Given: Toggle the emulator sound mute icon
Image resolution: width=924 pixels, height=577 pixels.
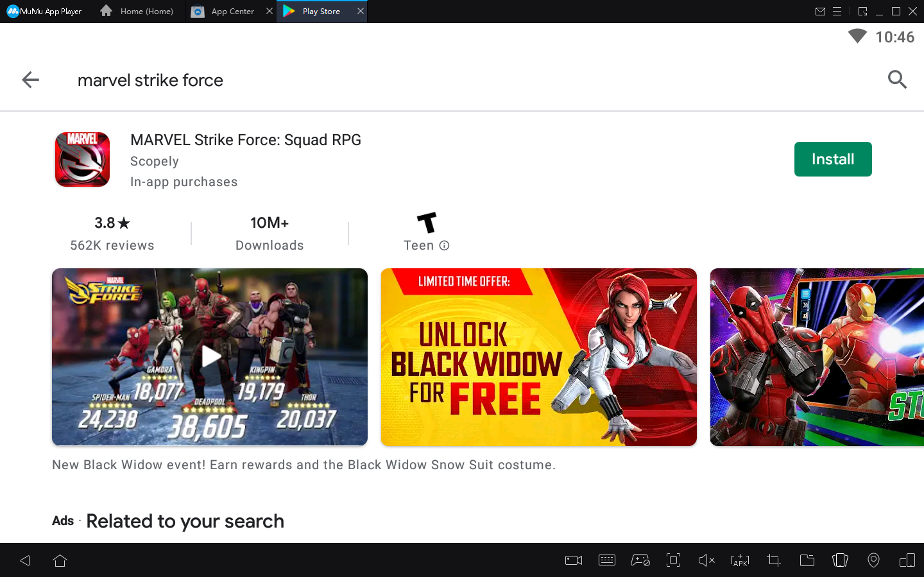Looking at the screenshot, I should click(x=706, y=560).
